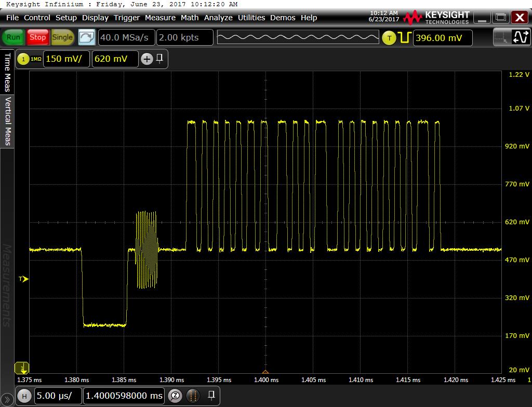Click the falling edge trigger slope icon
532x407 pixels.
405,37
